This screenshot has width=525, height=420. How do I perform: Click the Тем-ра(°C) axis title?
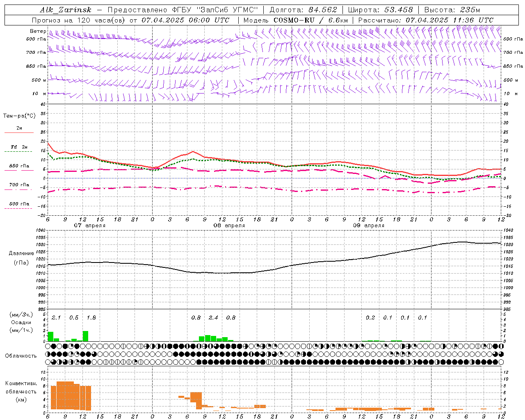(19, 116)
